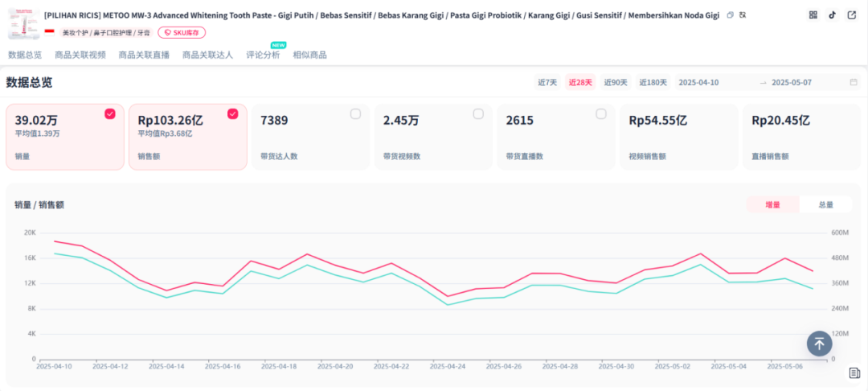
Task: Uncheck the 销量 metric checkbox
Action: tap(110, 114)
